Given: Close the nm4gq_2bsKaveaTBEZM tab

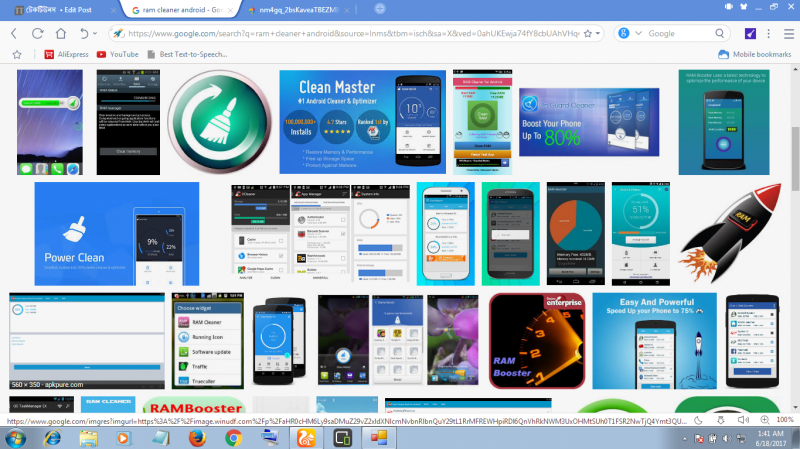Looking at the screenshot, I should click(347, 10).
